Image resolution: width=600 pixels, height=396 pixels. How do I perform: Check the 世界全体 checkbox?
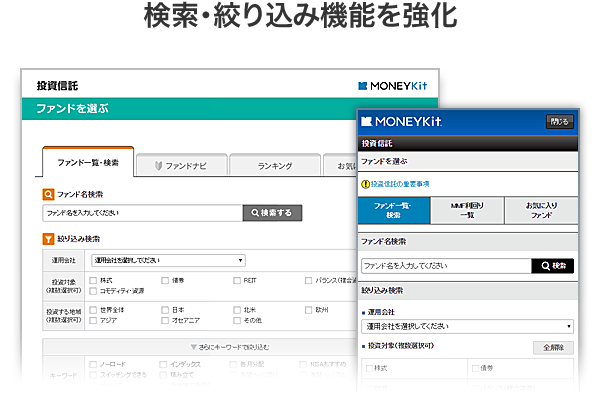(x=93, y=310)
